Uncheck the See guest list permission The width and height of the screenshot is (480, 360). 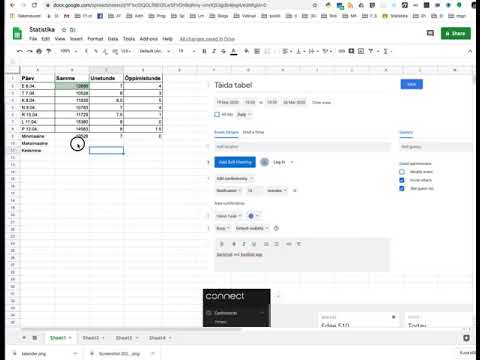coord(402,188)
